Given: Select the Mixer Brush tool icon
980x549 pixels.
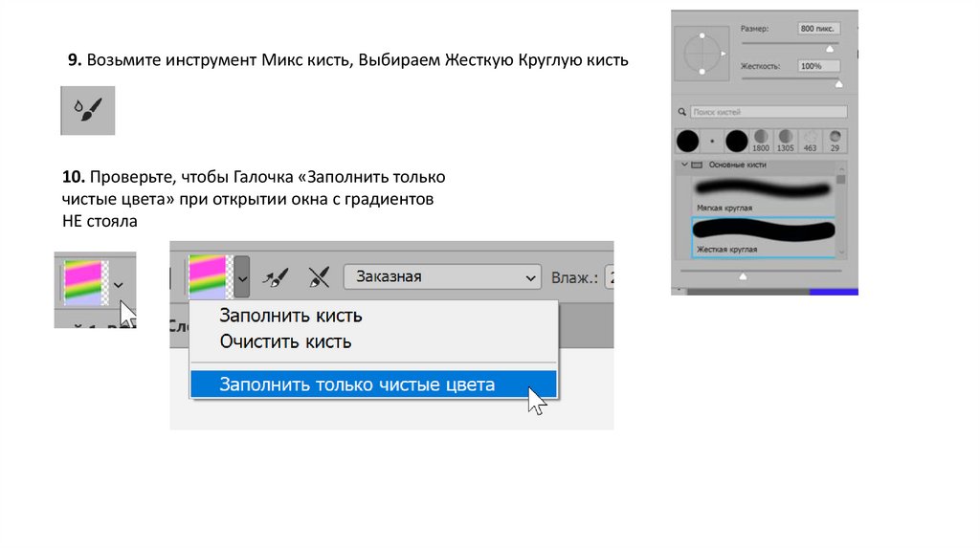Looking at the screenshot, I should tap(87, 111).
